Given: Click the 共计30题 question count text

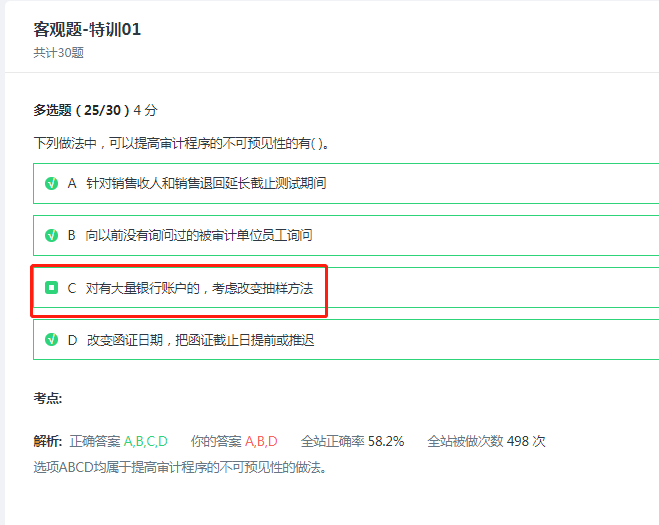Looking at the screenshot, I should tap(58, 52).
